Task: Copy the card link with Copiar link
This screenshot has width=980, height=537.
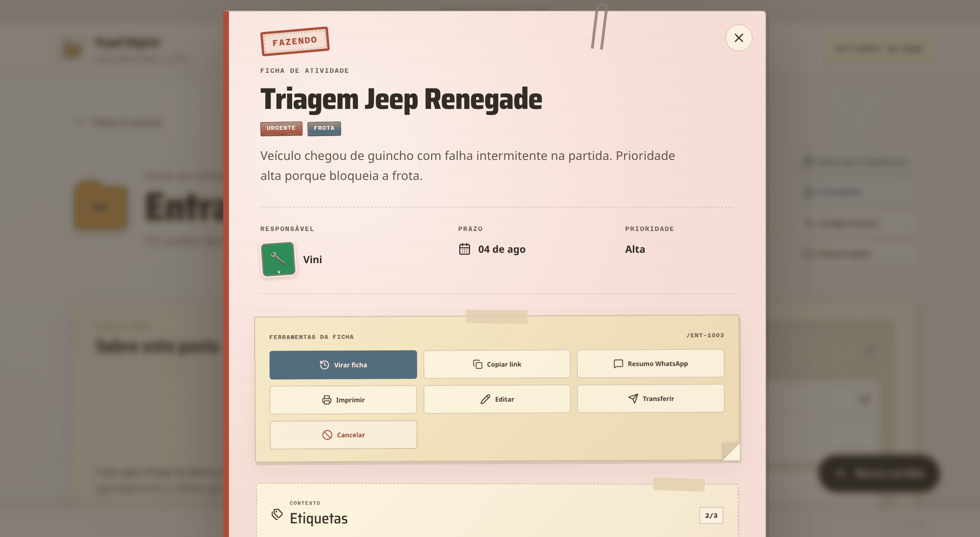Action: tap(497, 364)
